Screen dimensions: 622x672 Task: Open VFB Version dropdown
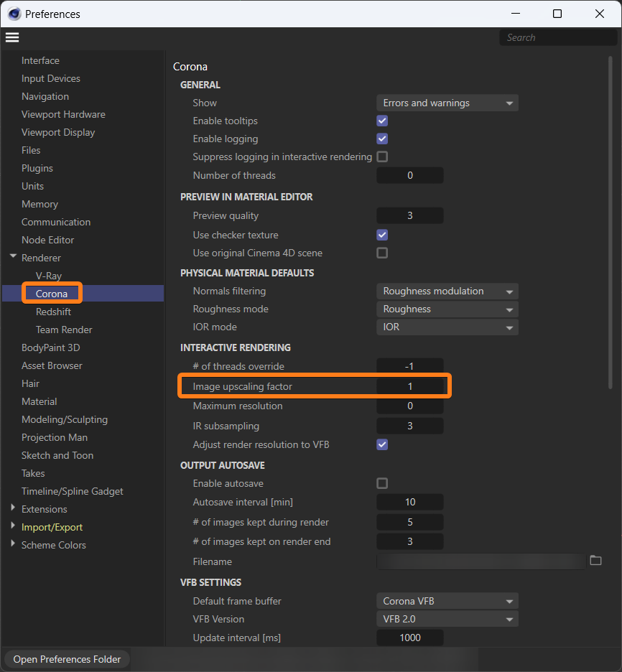coord(447,620)
